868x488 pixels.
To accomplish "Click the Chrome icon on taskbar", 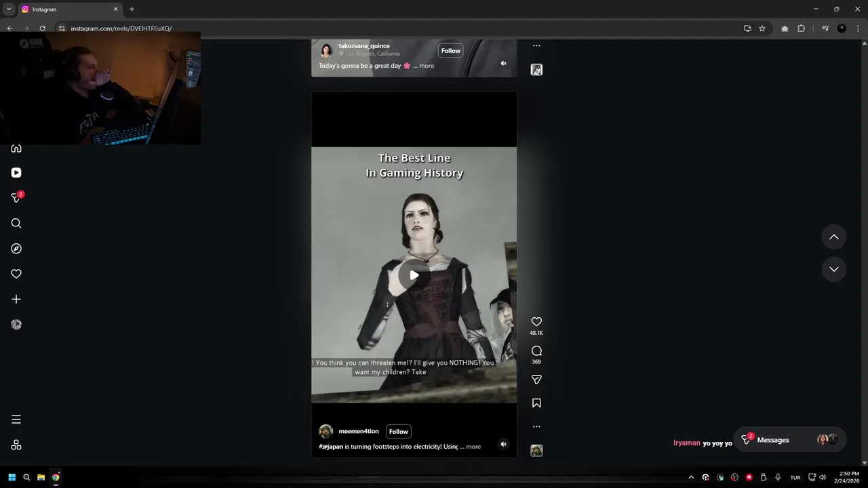I will (x=56, y=477).
